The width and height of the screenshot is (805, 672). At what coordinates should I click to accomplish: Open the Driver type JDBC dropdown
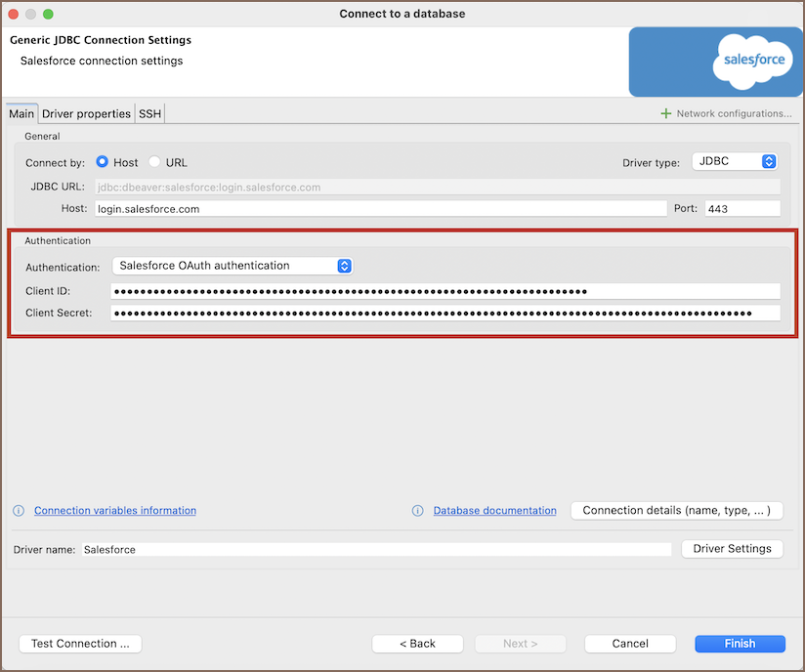(x=734, y=162)
